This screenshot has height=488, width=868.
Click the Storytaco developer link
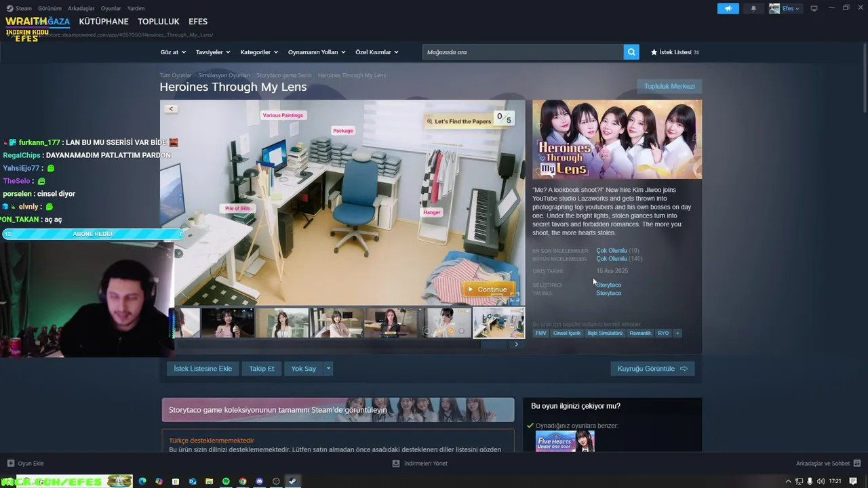point(608,285)
